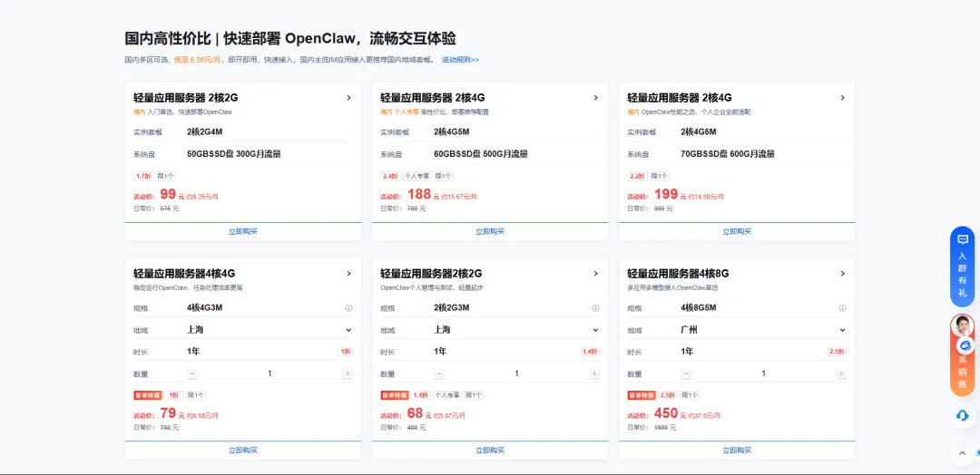Click quantity field in 2核2G3M card
The width and height of the screenshot is (980, 475).
[x=517, y=373]
